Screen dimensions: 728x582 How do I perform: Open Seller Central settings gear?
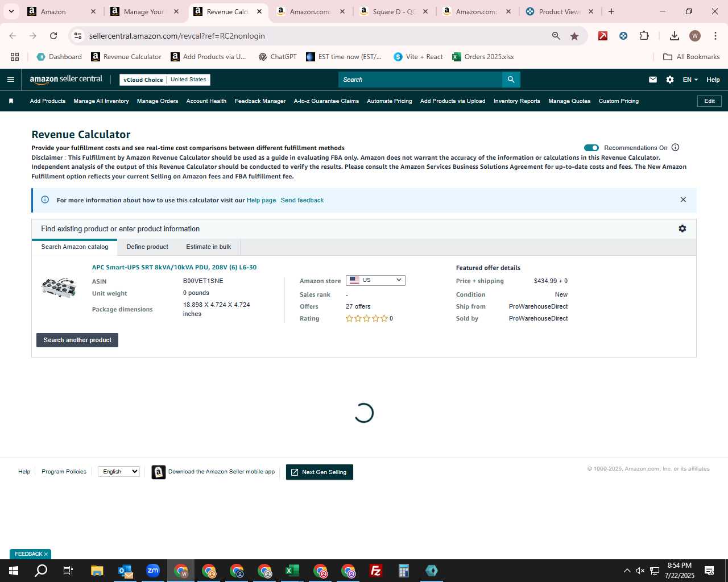tap(670, 80)
